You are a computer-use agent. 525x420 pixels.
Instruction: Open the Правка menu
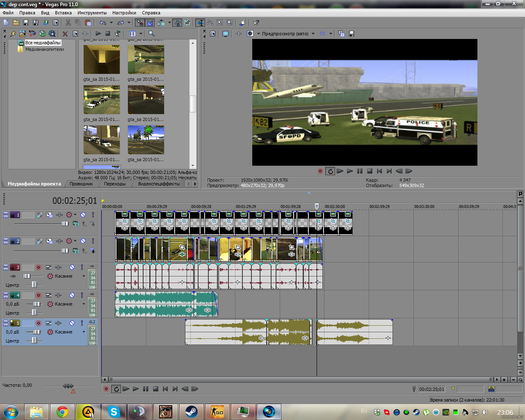[x=27, y=13]
